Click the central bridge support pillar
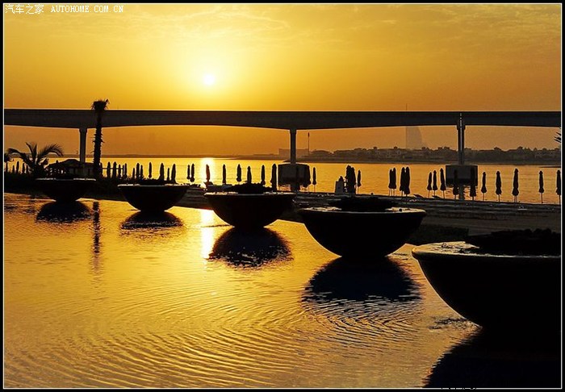565x392 pixels. click(x=293, y=145)
